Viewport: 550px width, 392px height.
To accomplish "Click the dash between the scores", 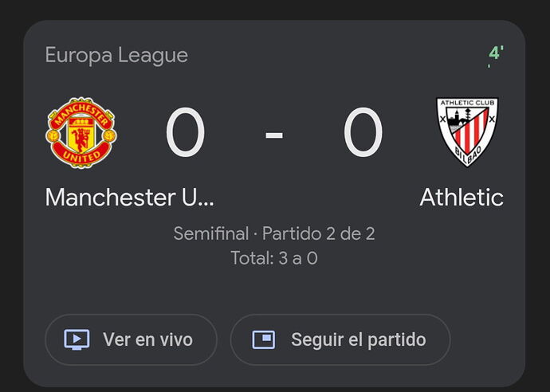I will click(x=274, y=135).
